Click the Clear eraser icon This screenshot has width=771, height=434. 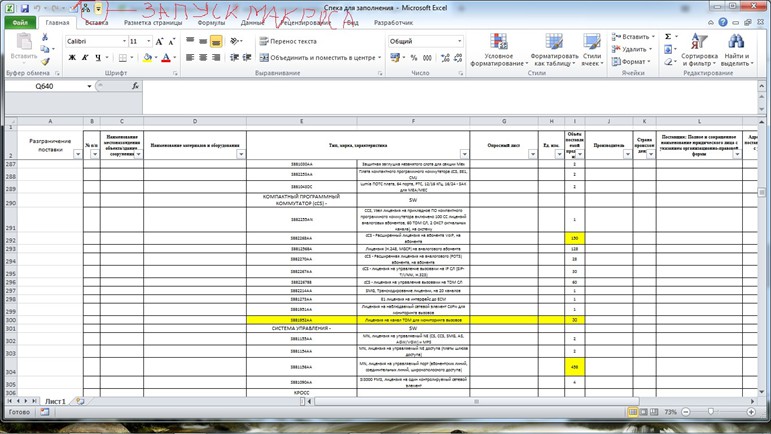(668, 61)
